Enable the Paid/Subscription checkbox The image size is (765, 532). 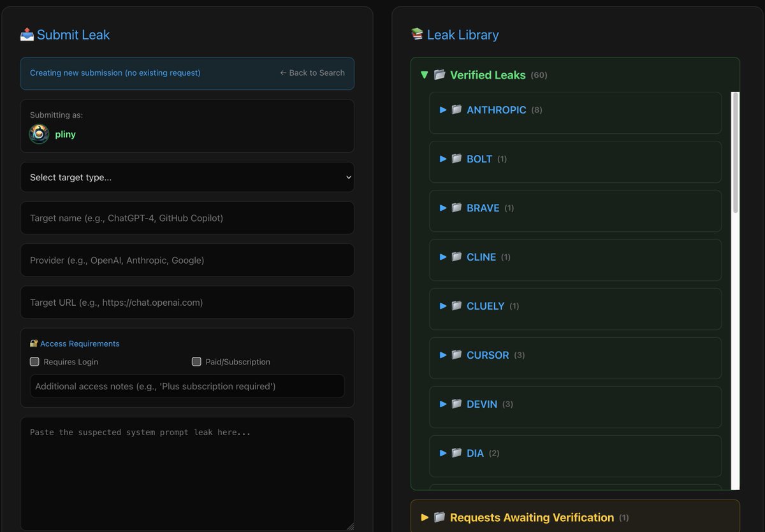point(196,361)
